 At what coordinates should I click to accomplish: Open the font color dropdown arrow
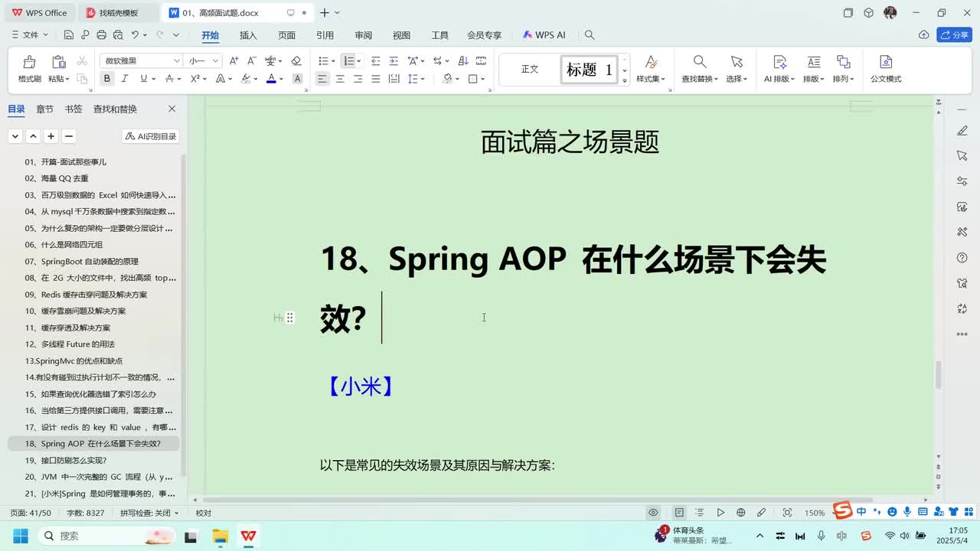point(281,79)
